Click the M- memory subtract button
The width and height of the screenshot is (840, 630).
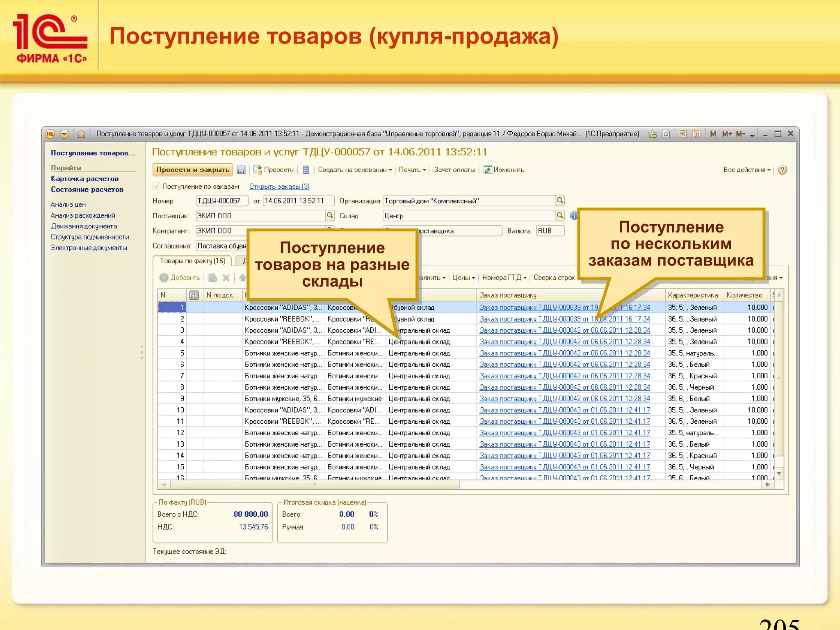741,134
